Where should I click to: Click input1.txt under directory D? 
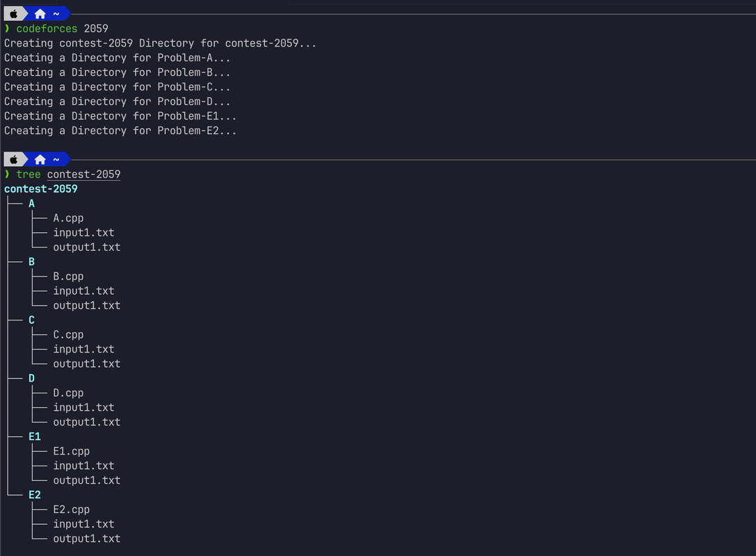point(84,407)
